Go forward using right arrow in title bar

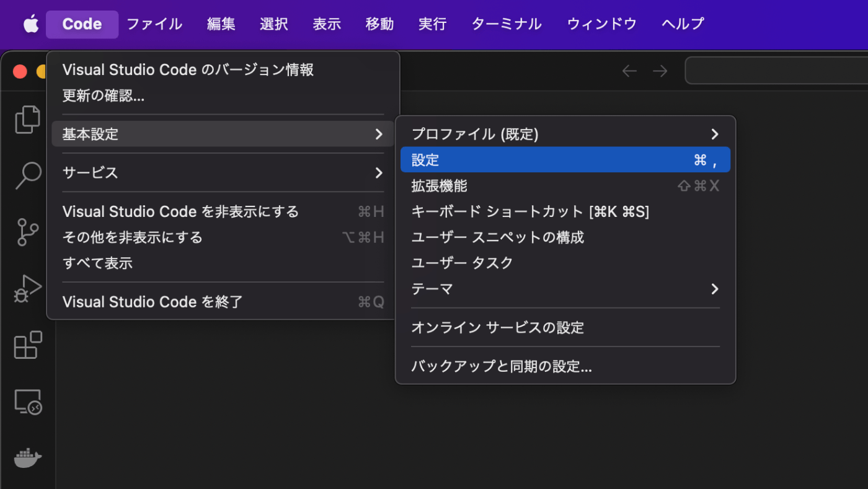[660, 71]
